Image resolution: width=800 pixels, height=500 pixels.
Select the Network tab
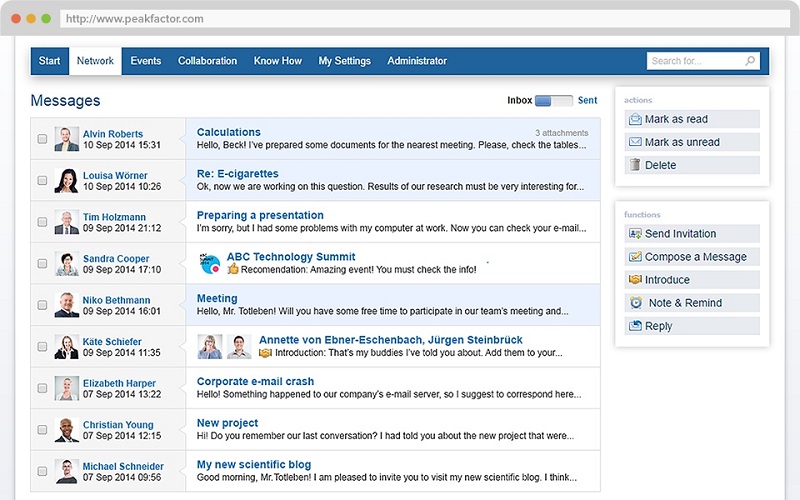(95, 61)
